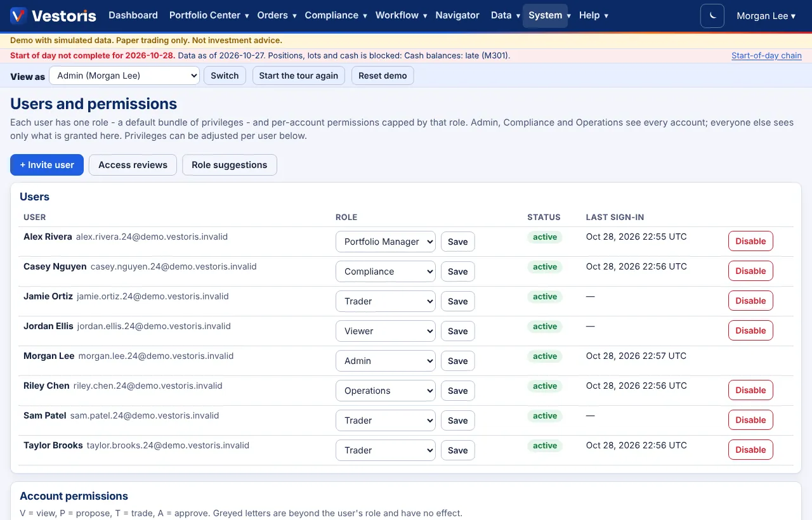Open the Help menu
The image size is (812, 520).
point(594,15)
